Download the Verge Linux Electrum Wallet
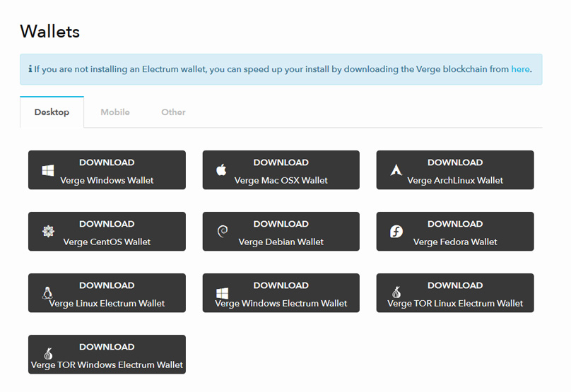The height and width of the screenshot is (392, 571). [107, 293]
